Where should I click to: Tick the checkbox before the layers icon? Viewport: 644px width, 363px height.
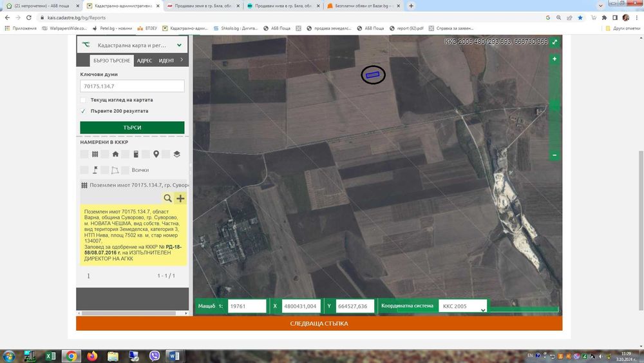coord(166,154)
